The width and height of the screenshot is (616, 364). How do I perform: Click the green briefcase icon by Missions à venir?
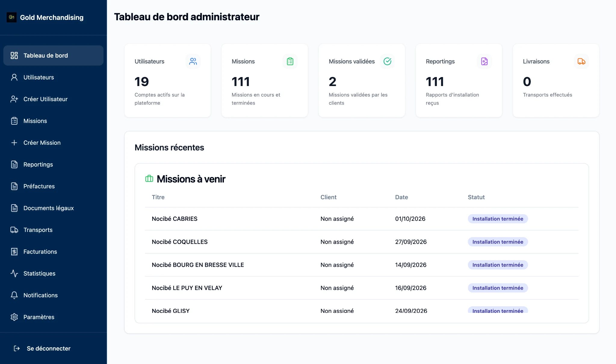(x=149, y=179)
